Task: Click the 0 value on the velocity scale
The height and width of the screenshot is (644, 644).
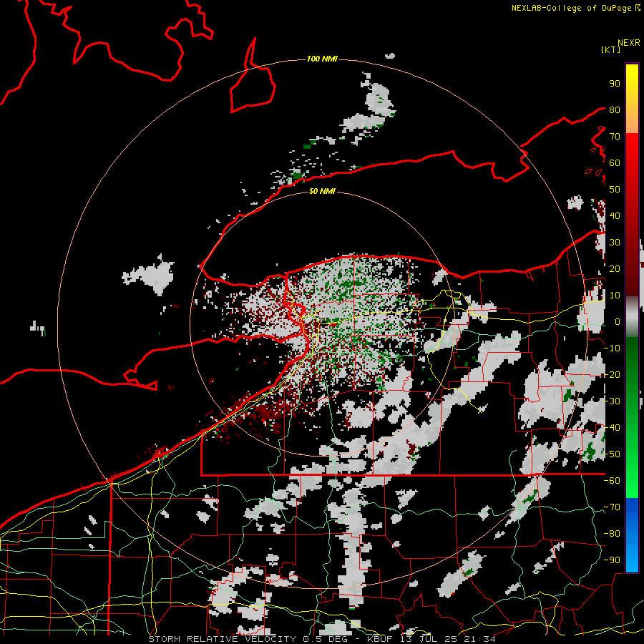Action: (617, 321)
